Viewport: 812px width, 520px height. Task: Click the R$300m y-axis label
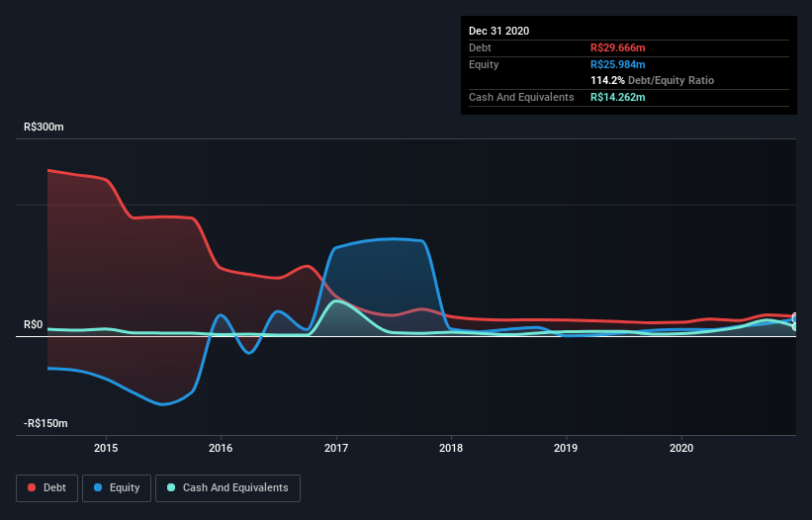(x=44, y=128)
